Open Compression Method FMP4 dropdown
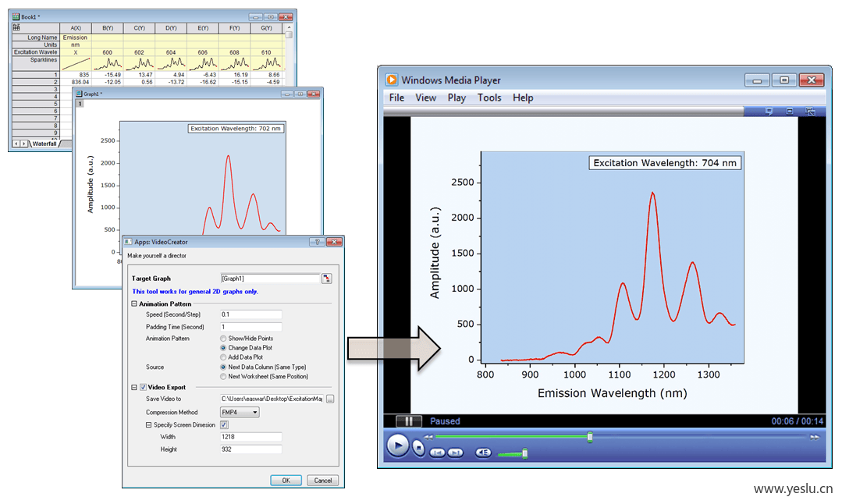The image size is (842, 504). point(240,412)
